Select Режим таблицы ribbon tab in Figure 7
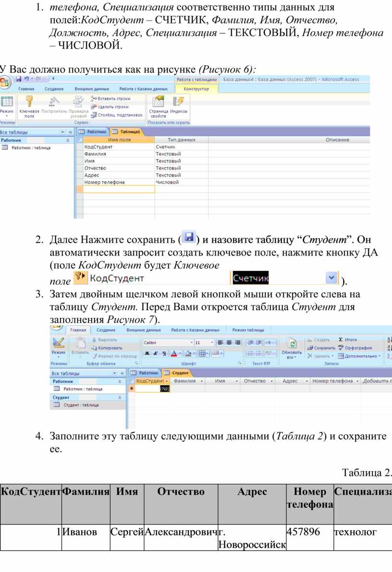This screenshot has width=392, height=572. (248, 330)
